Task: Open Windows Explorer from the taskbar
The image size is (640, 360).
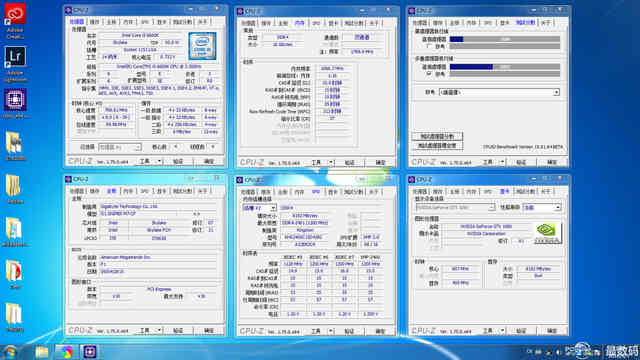Action: pos(41,352)
